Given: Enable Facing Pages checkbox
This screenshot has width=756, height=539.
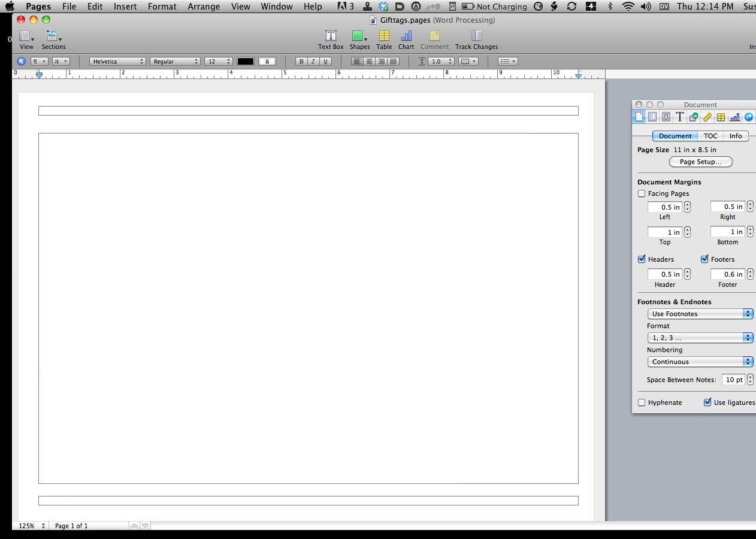Looking at the screenshot, I should [642, 193].
